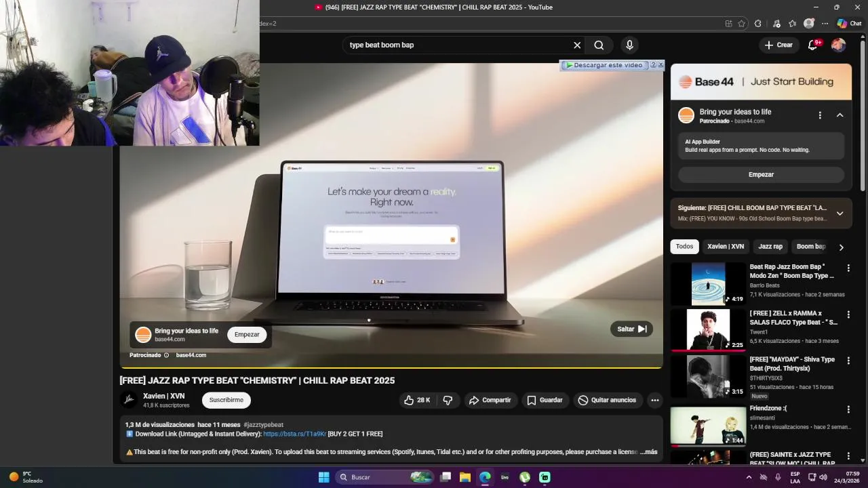868x488 pixels.
Task: Select the Jazz rap filter chip
Action: tap(770, 247)
